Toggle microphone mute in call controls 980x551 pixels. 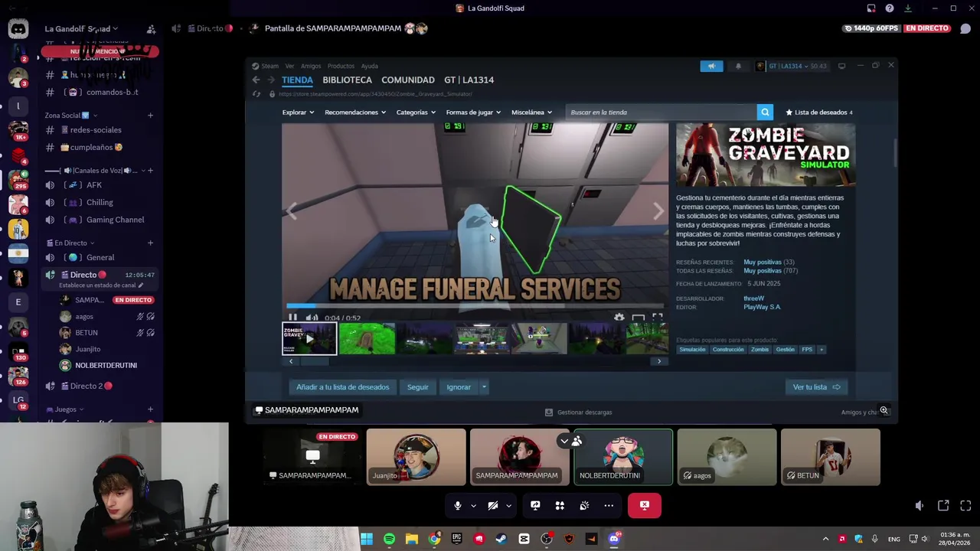pyautogui.click(x=458, y=506)
